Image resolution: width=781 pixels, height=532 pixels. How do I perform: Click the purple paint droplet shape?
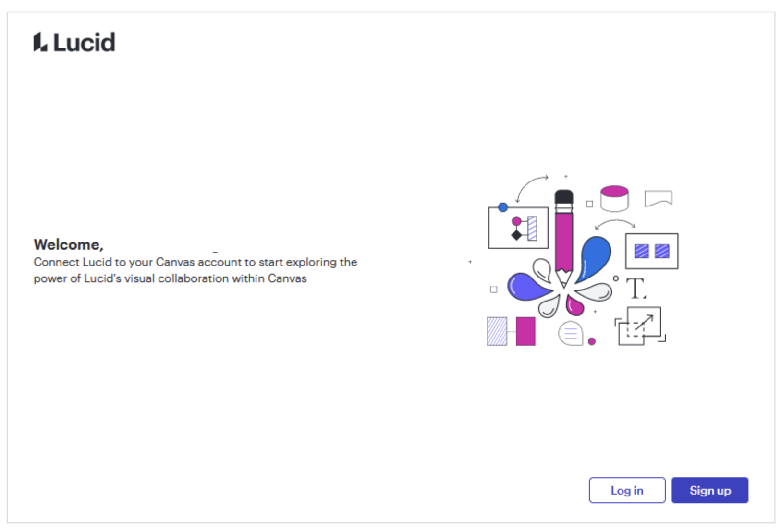528,287
